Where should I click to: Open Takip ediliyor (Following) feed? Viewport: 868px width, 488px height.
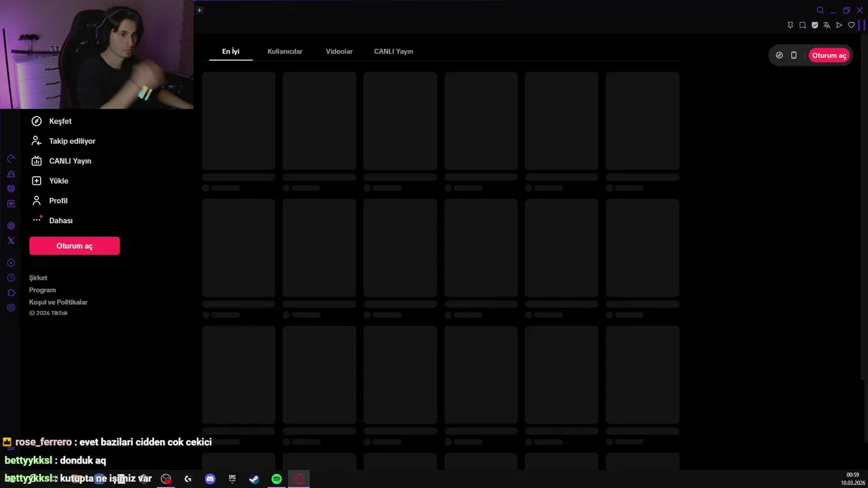(x=63, y=141)
